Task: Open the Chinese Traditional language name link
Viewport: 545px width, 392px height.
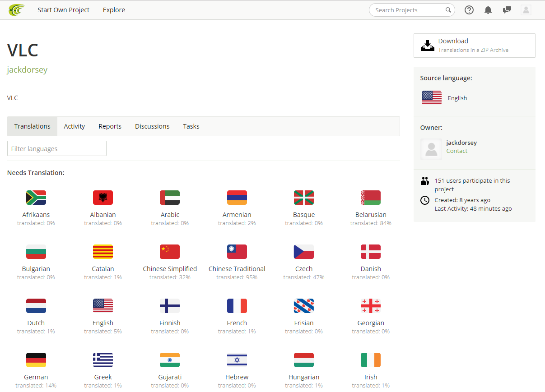Action: (237, 269)
